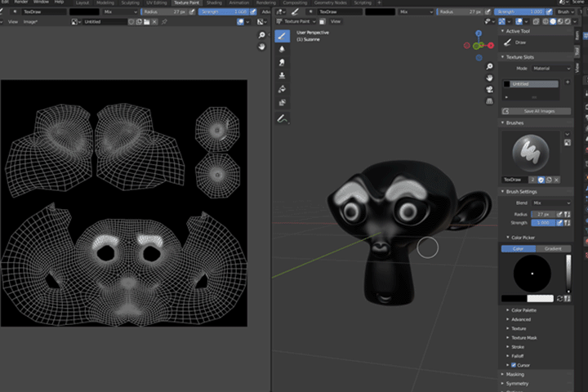Select the Clone tool in viewport toolbar
This screenshot has width=588, height=392.
(x=282, y=75)
